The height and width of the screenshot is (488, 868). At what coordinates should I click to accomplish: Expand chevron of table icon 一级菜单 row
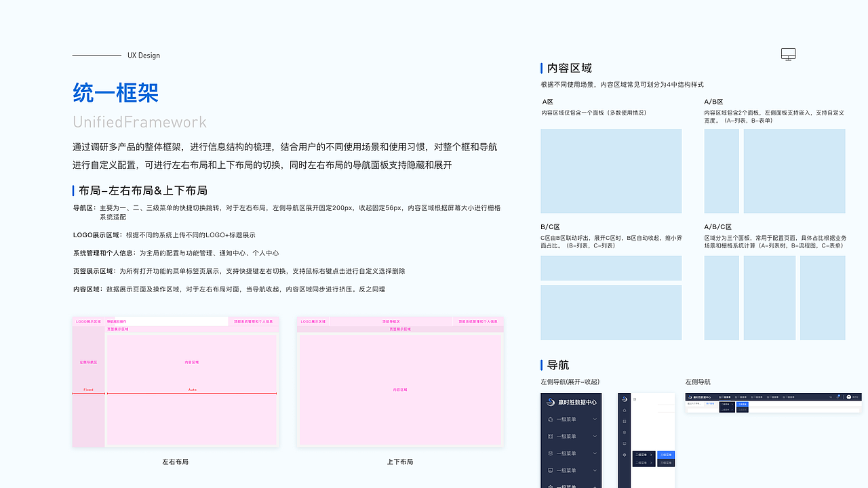click(x=595, y=436)
